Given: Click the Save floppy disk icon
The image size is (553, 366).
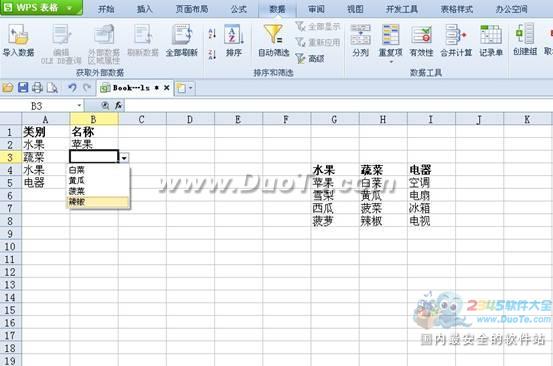Looking at the screenshot, I should (23, 87).
